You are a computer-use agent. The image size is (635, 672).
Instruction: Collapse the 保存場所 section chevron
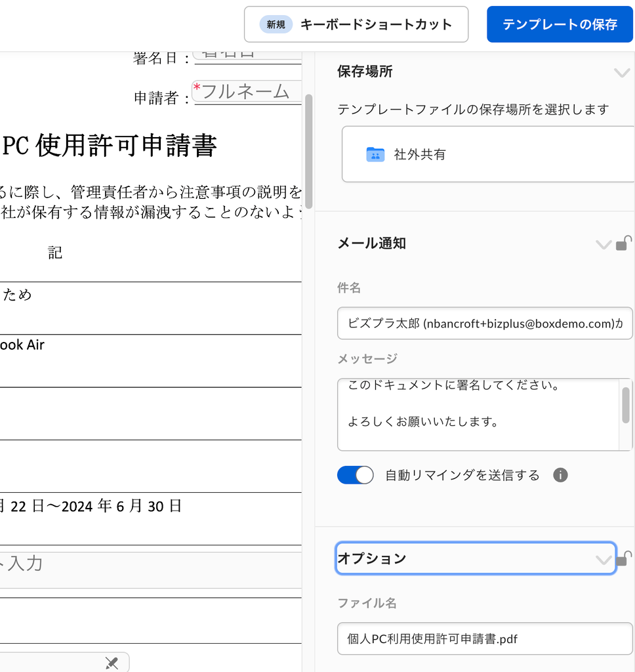click(x=621, y=72)
